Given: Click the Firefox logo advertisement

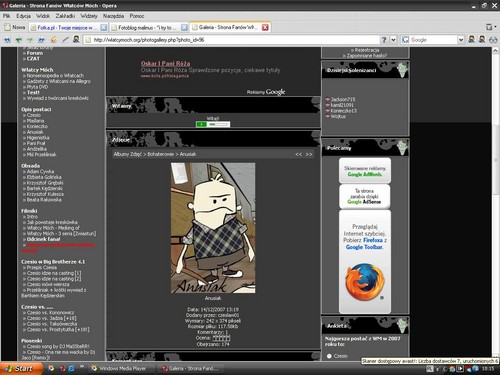Looking at the screenshot, I should point(365,282).
